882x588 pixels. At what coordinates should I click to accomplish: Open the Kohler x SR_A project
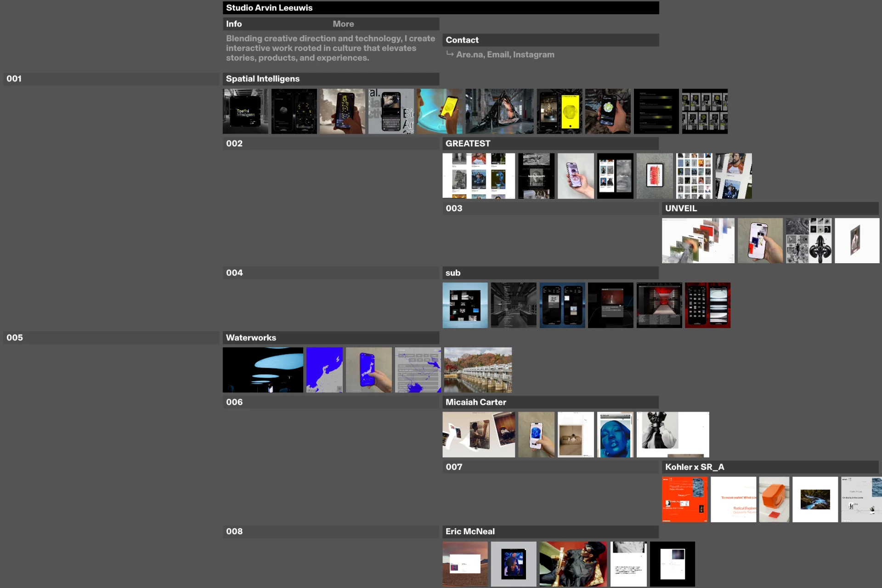[694, 467]
